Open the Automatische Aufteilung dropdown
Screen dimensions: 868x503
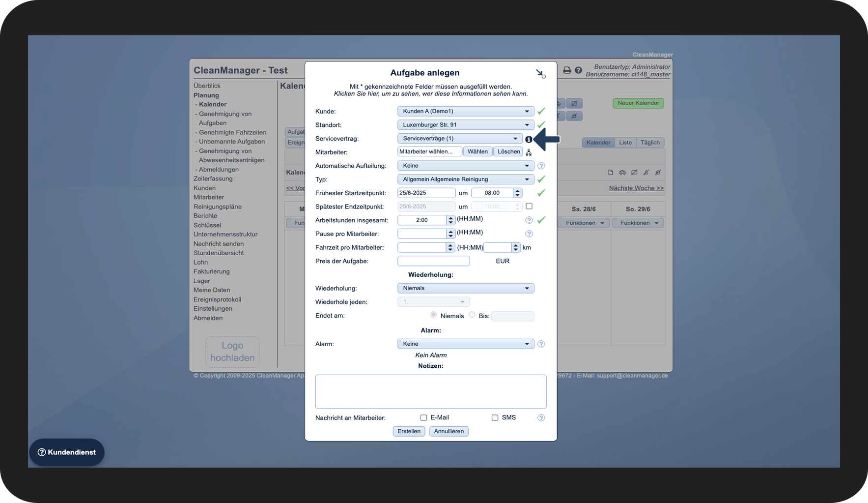[466, 166]
